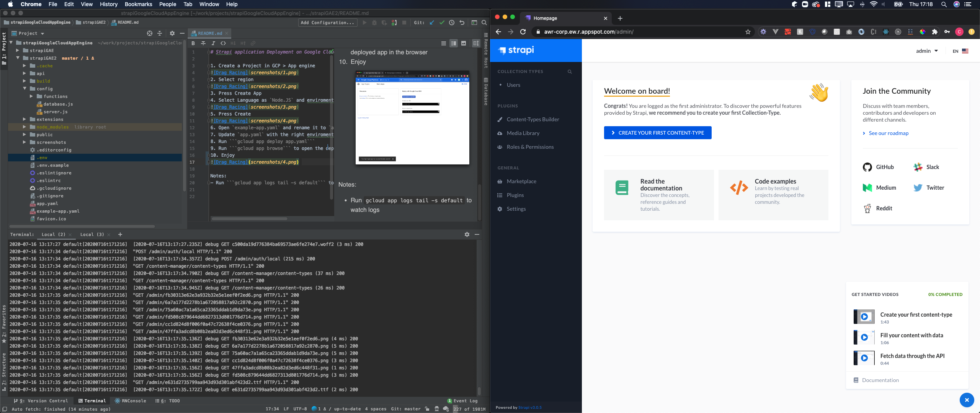Bookmark page with star icon in address bar

tap(748, 32)
